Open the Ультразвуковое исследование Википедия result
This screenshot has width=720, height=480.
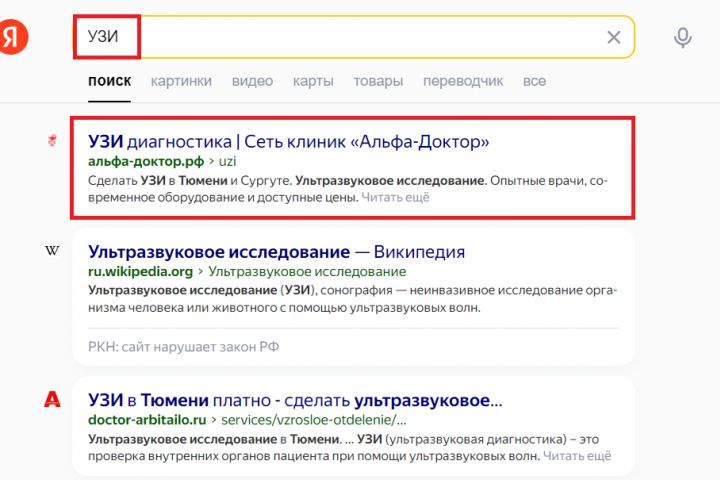pyautogui.click(x=276, y=252)
